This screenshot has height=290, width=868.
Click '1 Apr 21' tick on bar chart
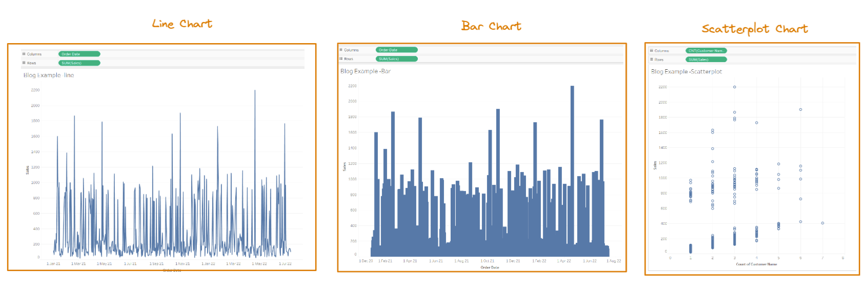(410, 261)
